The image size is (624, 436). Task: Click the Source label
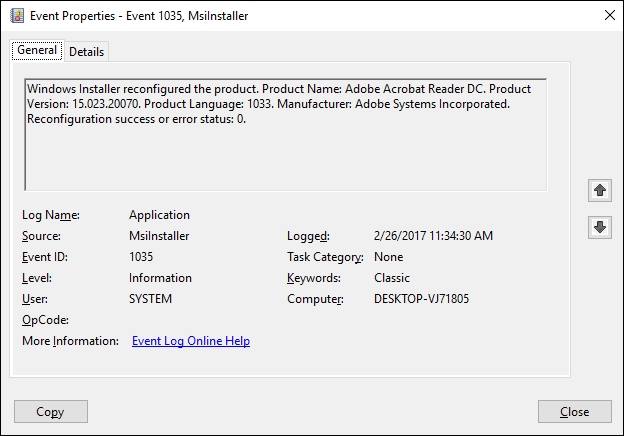point(41,236)
